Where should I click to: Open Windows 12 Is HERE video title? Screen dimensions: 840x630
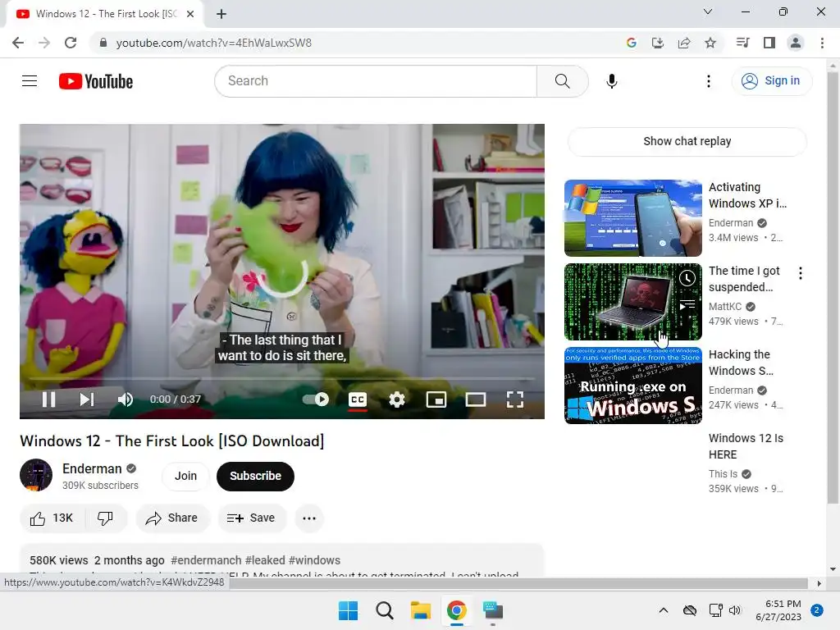tap(746, 446)
